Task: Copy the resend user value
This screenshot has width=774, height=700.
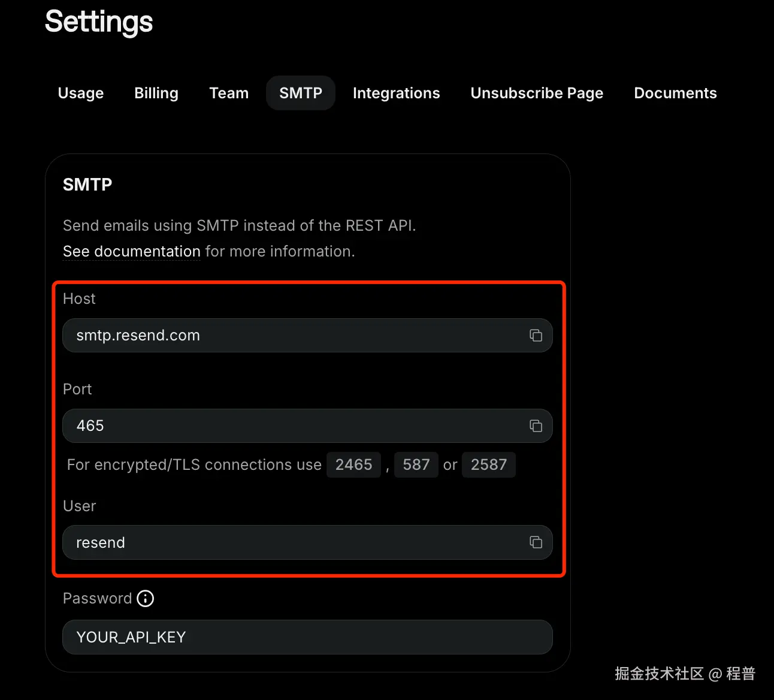Action: point(536,542)
